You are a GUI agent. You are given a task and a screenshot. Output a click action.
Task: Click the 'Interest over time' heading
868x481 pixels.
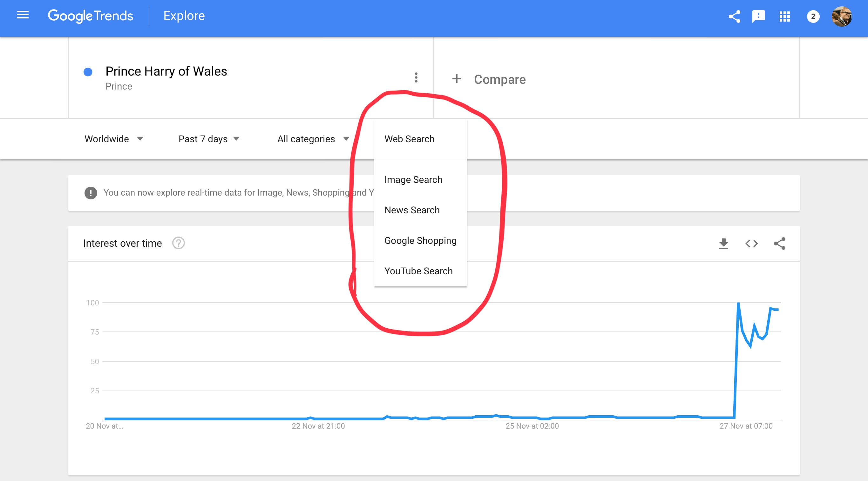point(122,243)
